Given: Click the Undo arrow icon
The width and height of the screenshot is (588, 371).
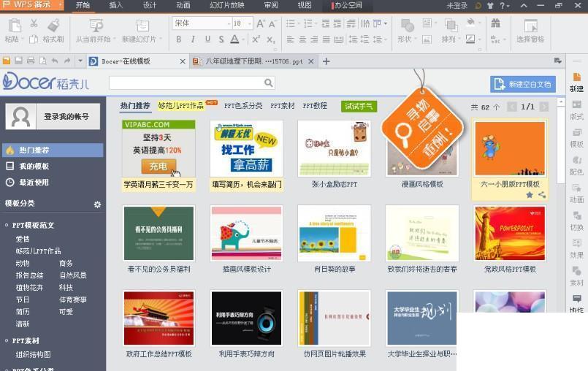Looking at the screenshot, I should (x=55, y=61).
